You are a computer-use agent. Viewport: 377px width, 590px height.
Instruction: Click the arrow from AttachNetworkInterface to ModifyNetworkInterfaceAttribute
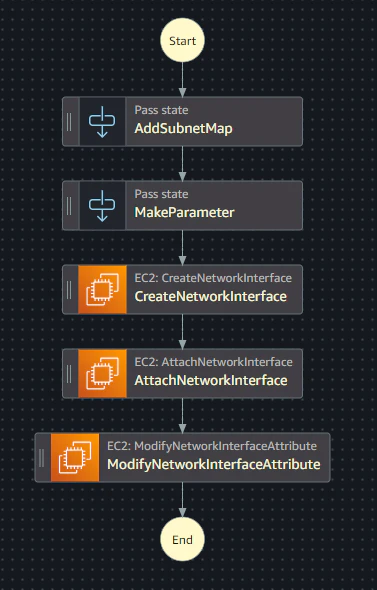[182, 415]
